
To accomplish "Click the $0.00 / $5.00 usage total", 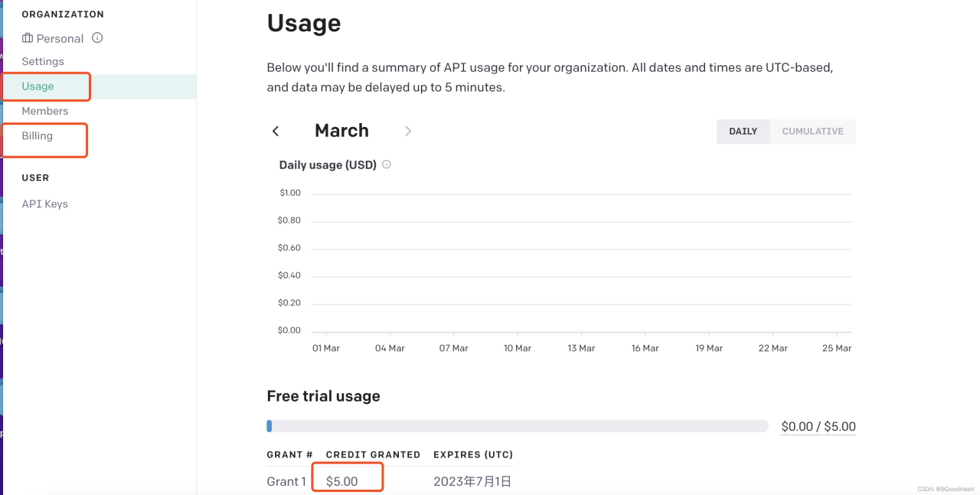I will coord(818,427).
